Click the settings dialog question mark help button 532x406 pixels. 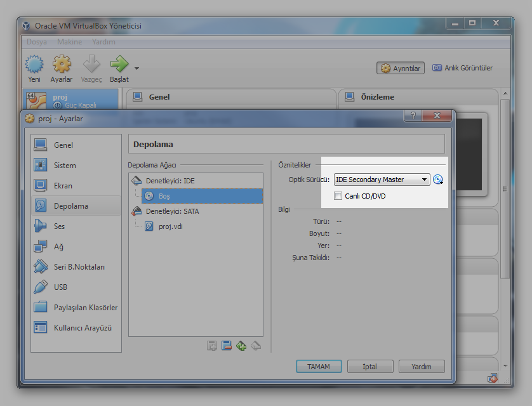pos(413,115)
